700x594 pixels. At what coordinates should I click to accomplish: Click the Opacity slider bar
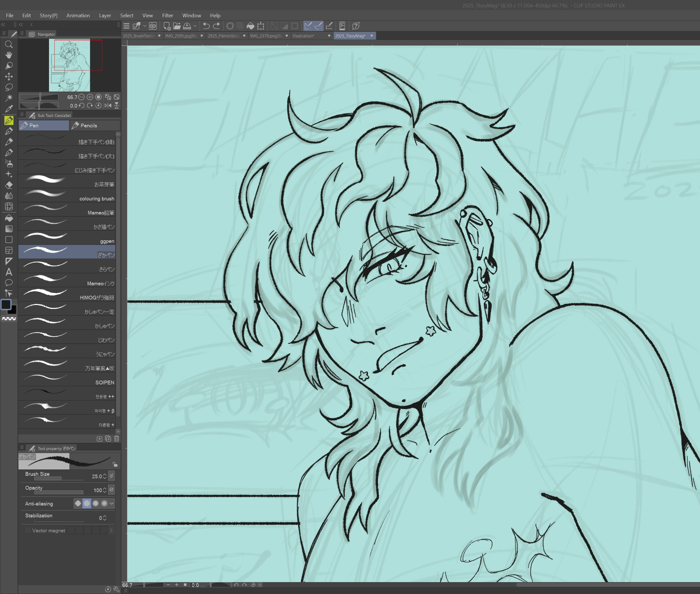[58, 493]
